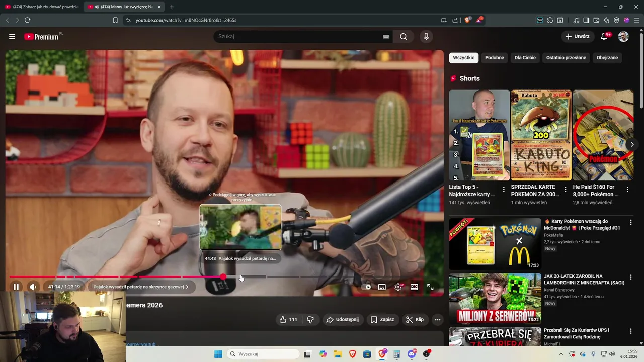Toggle subtitles in the player
The image size is (644, 362).
tap(382, 287)
